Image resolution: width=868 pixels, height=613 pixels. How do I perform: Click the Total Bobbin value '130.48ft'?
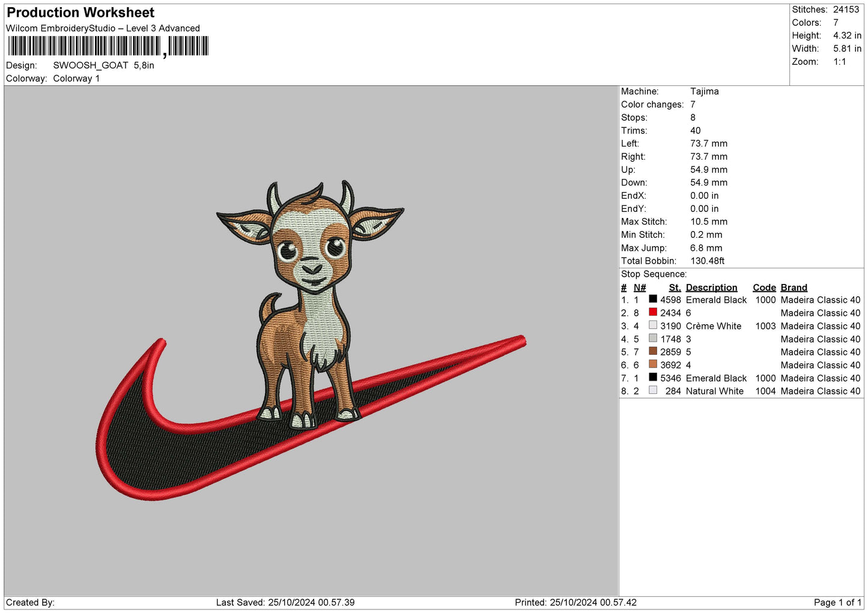[708, 261]
